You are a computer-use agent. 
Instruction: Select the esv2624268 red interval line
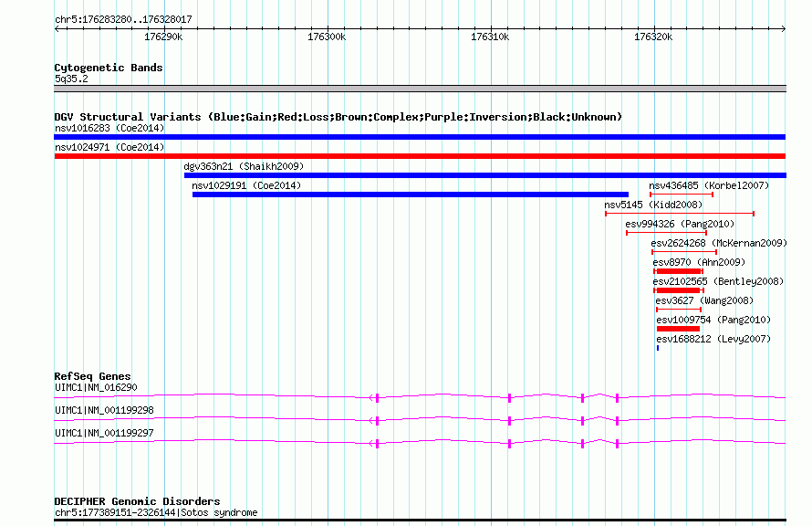pyautogui.click(x=684, y=252)
